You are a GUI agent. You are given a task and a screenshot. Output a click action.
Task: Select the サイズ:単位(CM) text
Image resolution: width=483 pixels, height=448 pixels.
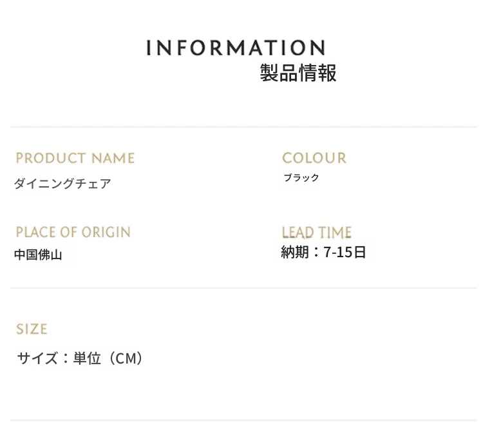click(x=80, y=358)
